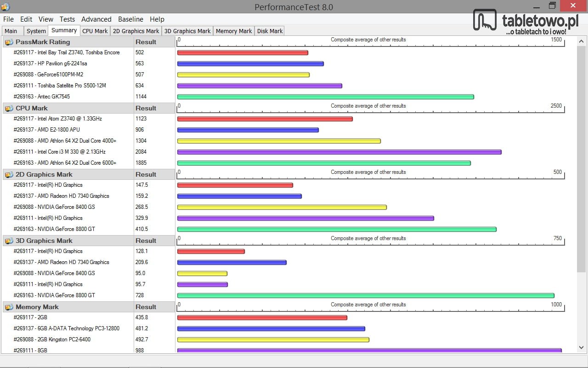
Task: Click the PassMark Rating header label
Action: (x=43, y=42)
